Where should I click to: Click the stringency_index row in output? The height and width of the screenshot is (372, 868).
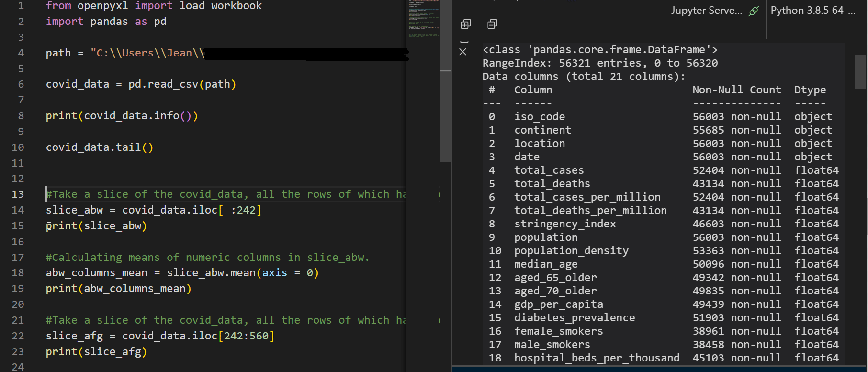[565, 224]
